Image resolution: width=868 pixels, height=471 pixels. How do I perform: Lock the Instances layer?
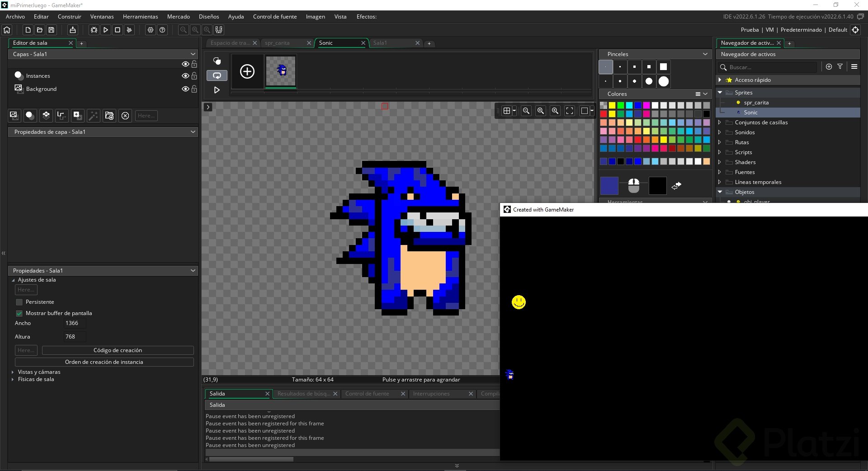point(194,76)
